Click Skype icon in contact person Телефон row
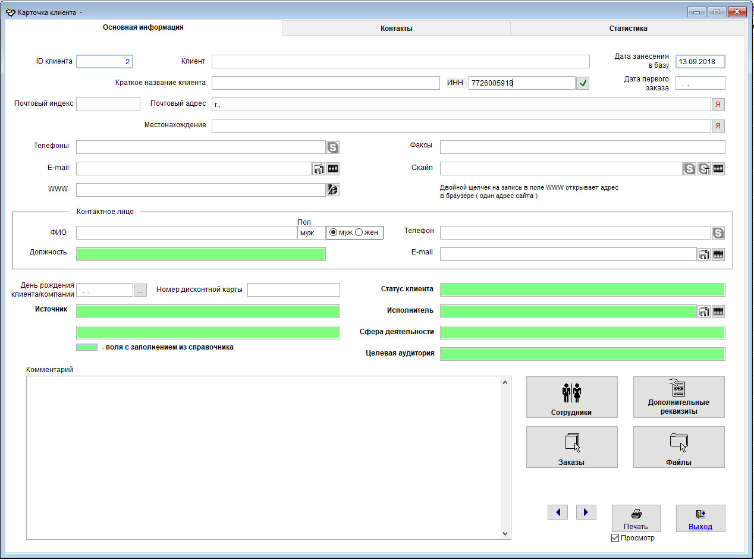The height and width of the screenshot is (560, 754). 718,233
